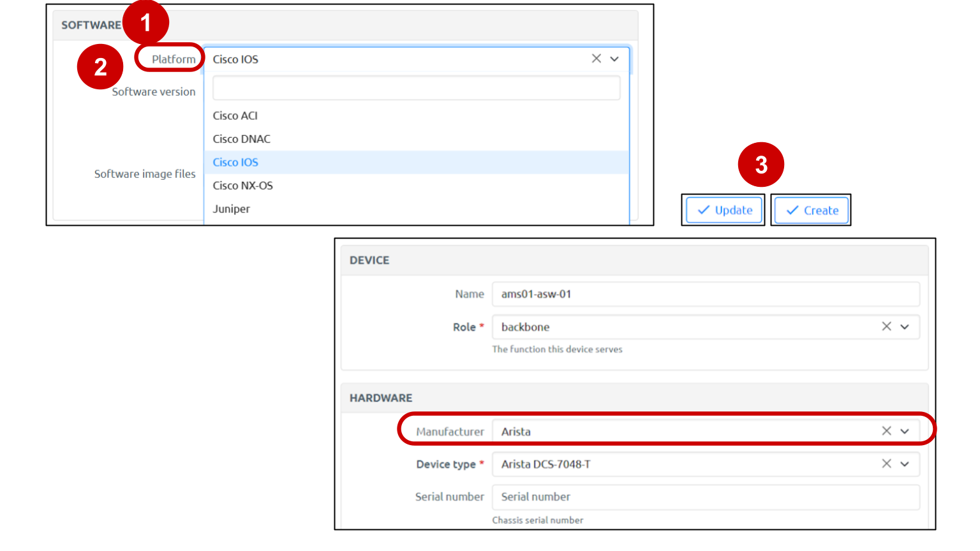
Task: Clear the Cisco IOS platform selection
Action: click(596, 59)
